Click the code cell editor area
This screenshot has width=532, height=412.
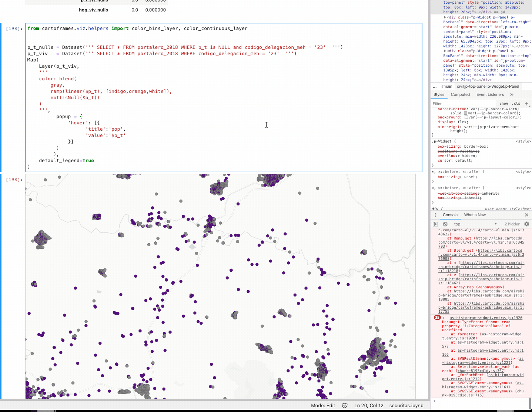pos(224,98)
